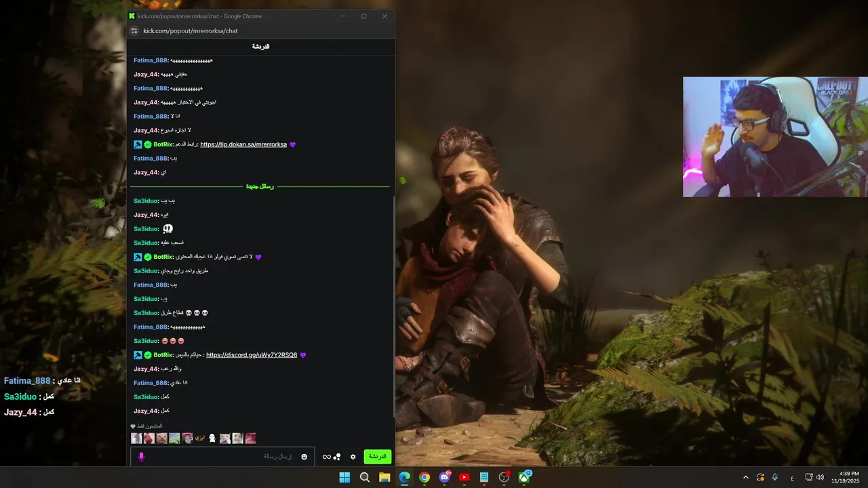868x488 pixels.
Task: Click chat message 'اجوبتي في الاختبار ههههه'
Action: tap(189, 102)
